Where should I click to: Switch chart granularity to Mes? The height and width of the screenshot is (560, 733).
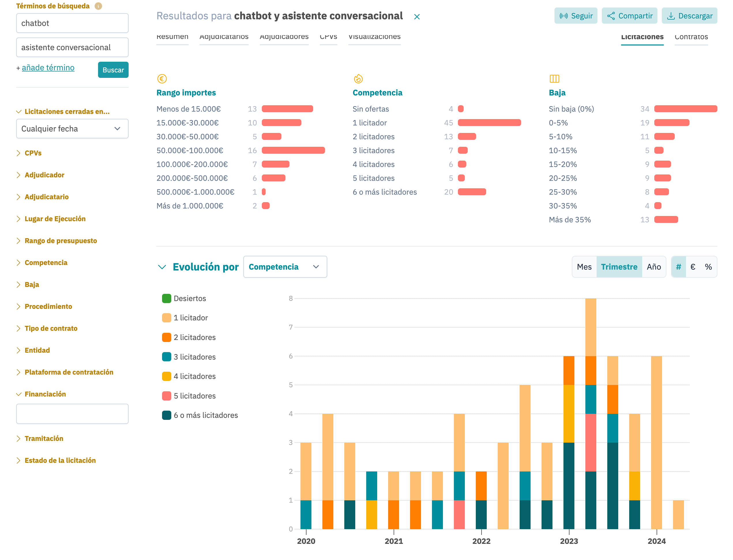pos(584,267)
